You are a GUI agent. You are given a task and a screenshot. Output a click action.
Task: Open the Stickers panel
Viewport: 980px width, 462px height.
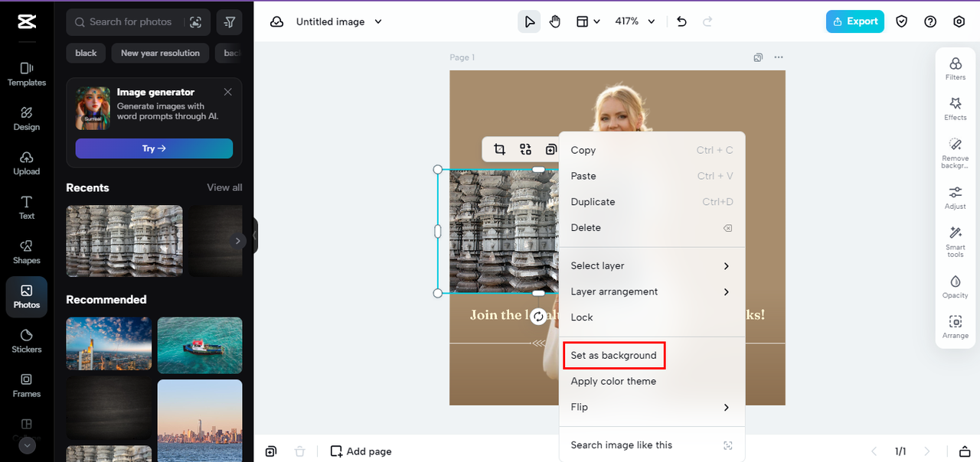(x=26, y=341)
